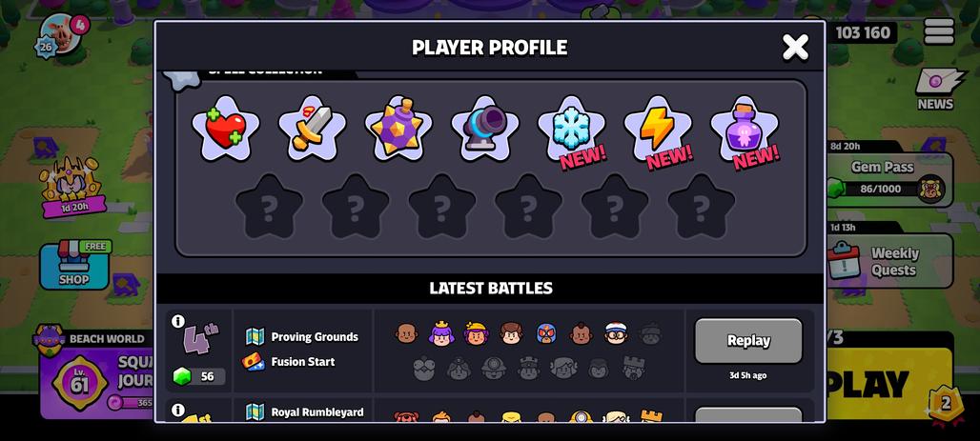This screenshot has width=980, height=441.
Task: Select the sword rage spell icon
Action: [312, 129]
